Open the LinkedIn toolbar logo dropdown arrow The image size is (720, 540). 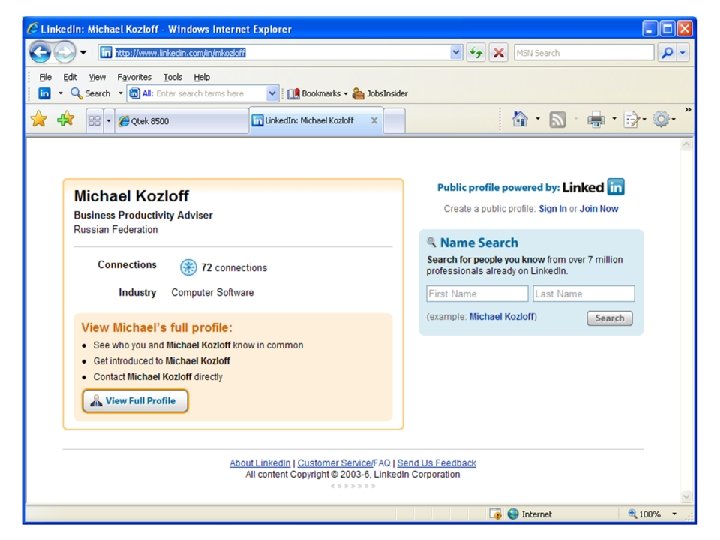[61, 93]
